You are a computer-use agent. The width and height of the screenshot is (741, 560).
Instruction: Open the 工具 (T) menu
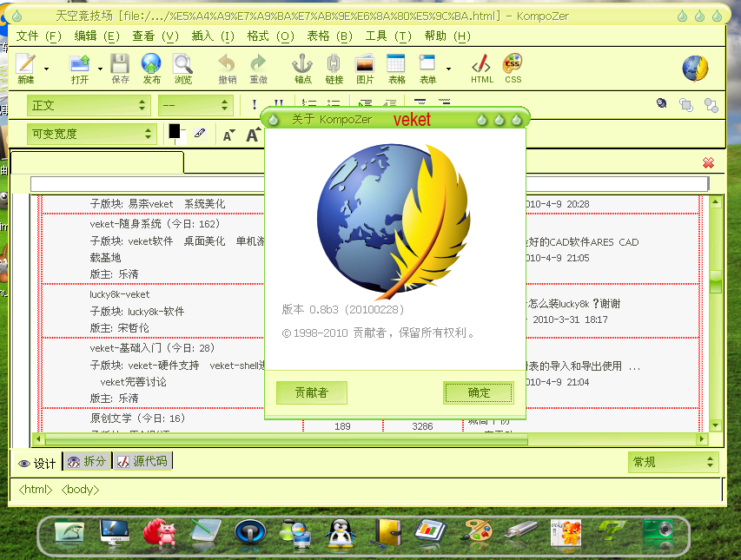[388, 36]
